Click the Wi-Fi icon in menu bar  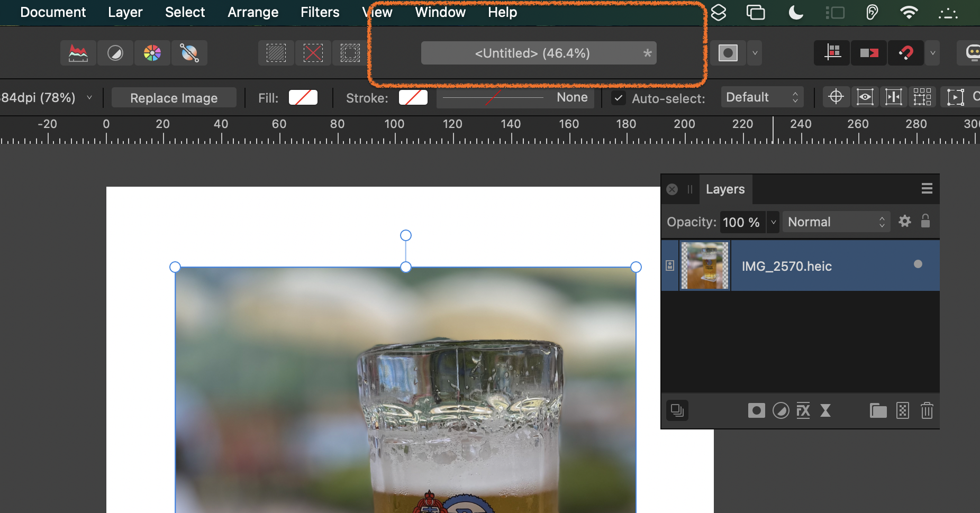coord(909,12)
